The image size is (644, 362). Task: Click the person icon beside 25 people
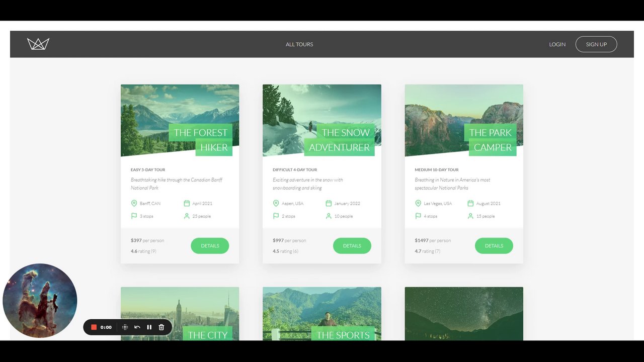[x=187, y=216]
